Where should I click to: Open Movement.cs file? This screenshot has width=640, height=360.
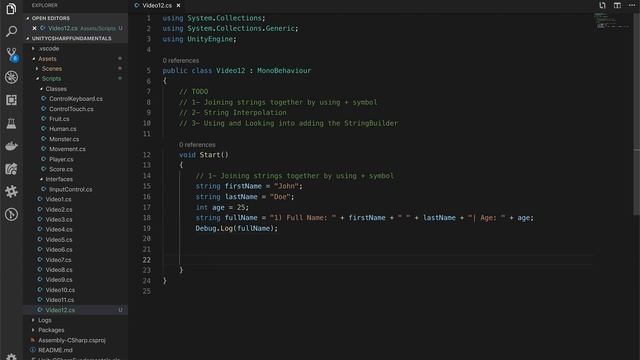pos(67,149)
